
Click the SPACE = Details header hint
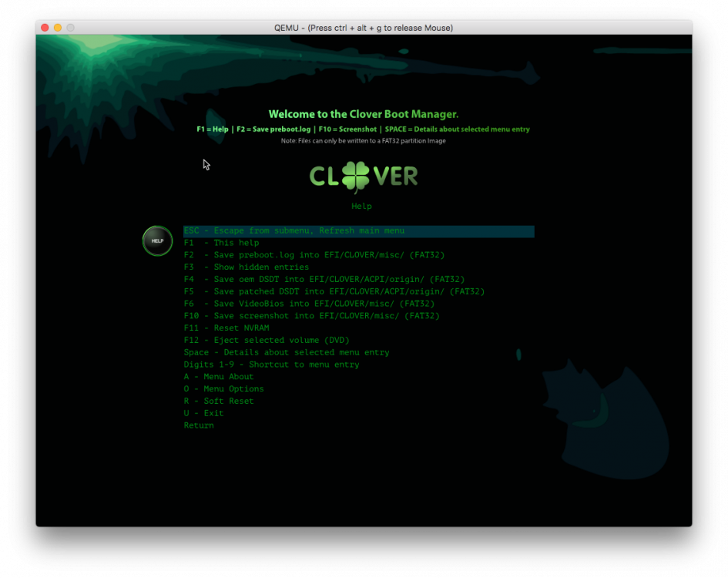[458, 129]
